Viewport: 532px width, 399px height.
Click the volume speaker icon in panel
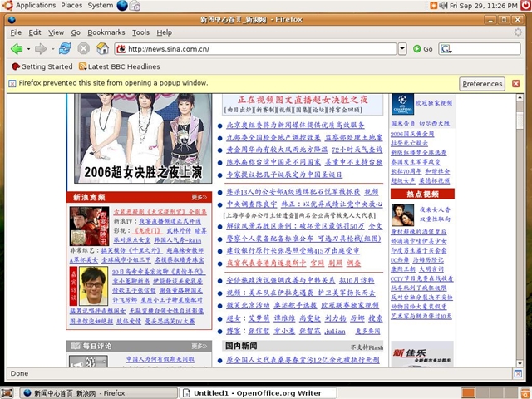pyautogui.click(x=443, y=6)
